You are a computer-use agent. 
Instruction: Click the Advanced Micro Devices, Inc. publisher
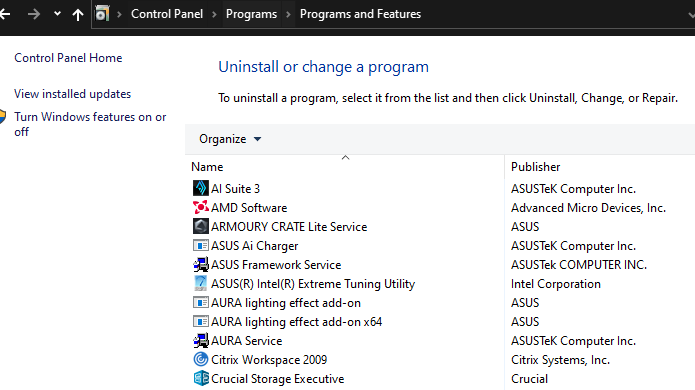click(x=588, y=208)
